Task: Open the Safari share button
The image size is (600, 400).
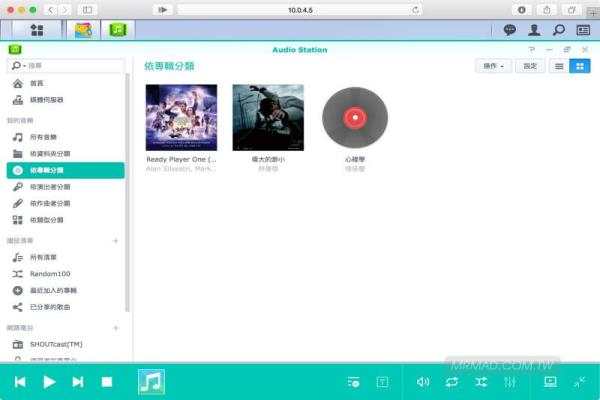Action: [x=546, y=10]
